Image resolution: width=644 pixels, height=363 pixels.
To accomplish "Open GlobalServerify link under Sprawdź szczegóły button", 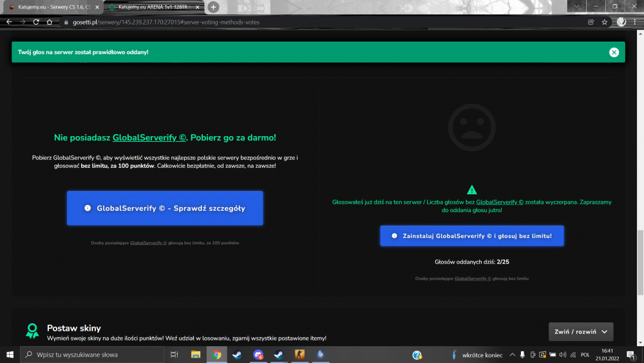I will 148,243.
